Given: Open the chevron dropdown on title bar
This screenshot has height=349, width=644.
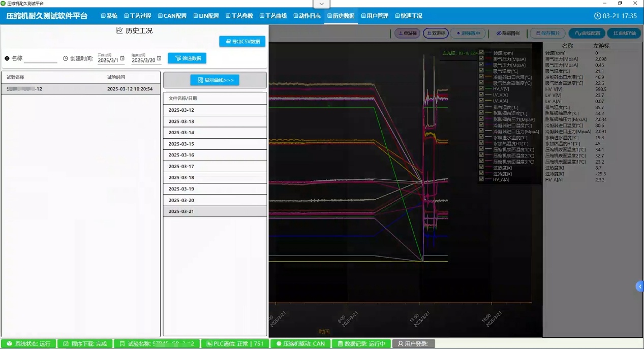Looking at the screenshot, I should [x=321, y=4].
